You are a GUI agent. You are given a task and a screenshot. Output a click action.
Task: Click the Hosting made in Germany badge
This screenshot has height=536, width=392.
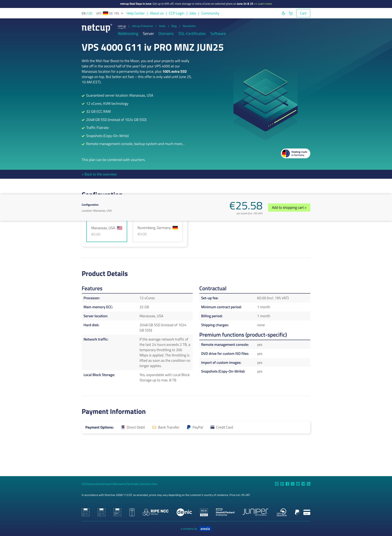click(295, 153)
